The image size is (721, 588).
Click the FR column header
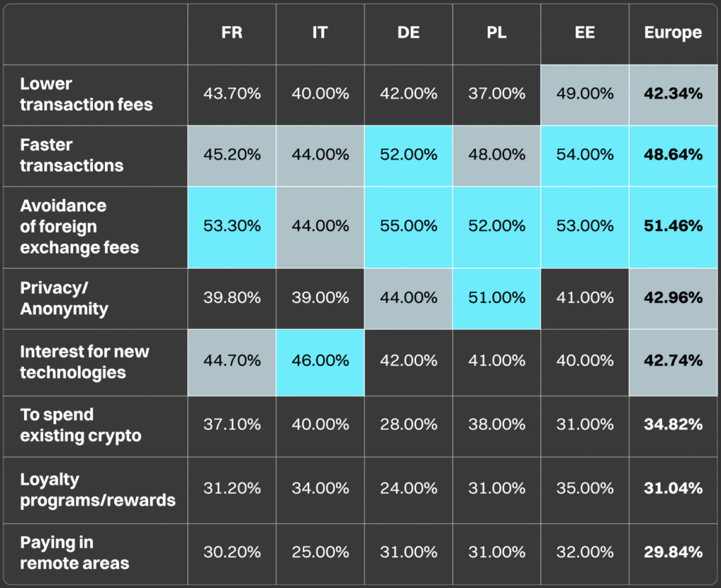(232, 33)
